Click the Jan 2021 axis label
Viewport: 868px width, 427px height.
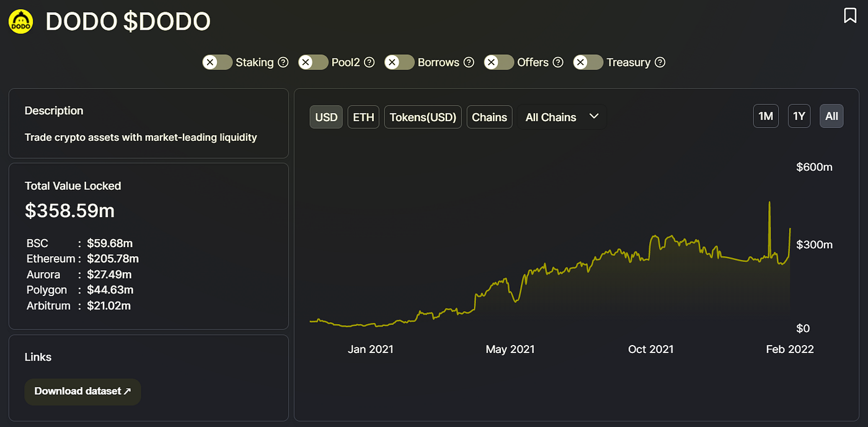(x=370, y=349)
